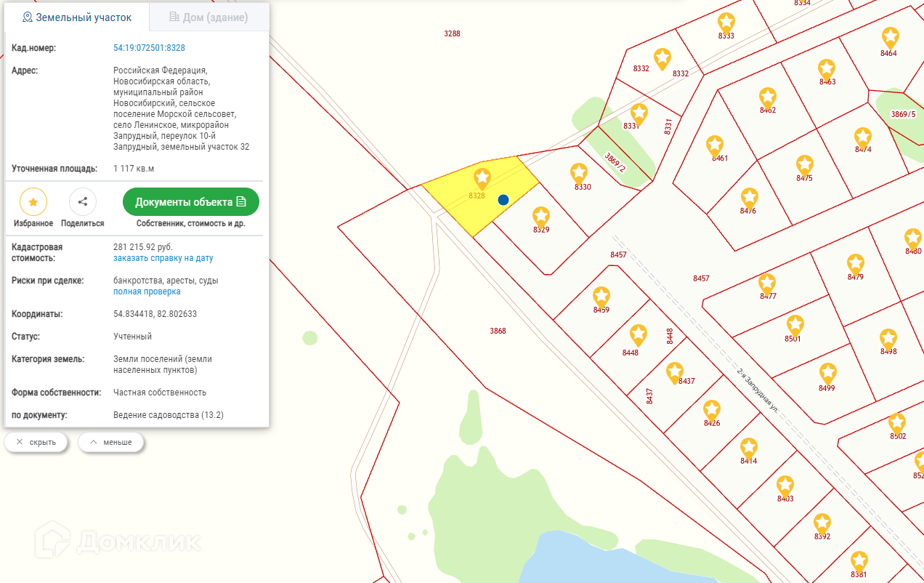Select the star marker of parcel 8479

click(856, 264)
